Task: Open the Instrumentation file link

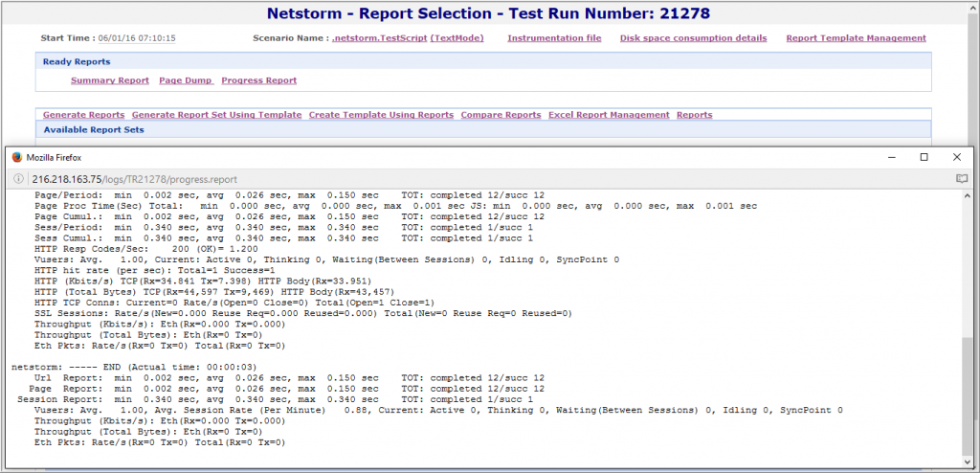Action: pyautogui.click(x=554, y=38)
